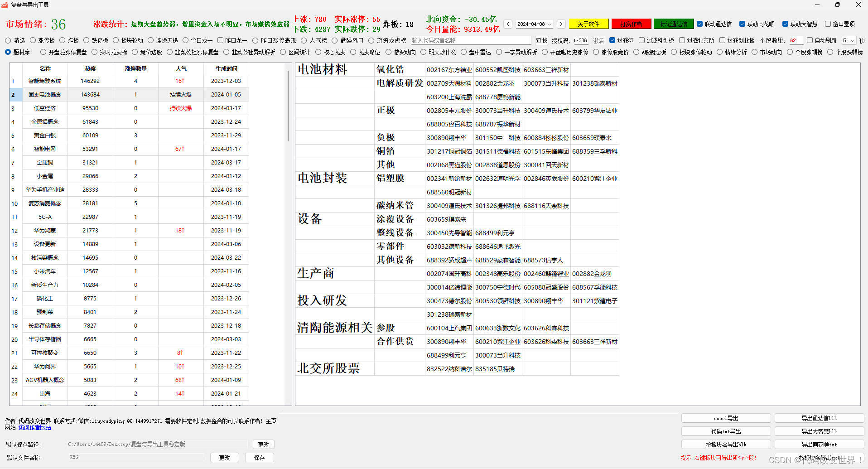Select the 游资龙虎榜 radio option
868x469 pixels.
pyautogui.click(x=371, y=40)
